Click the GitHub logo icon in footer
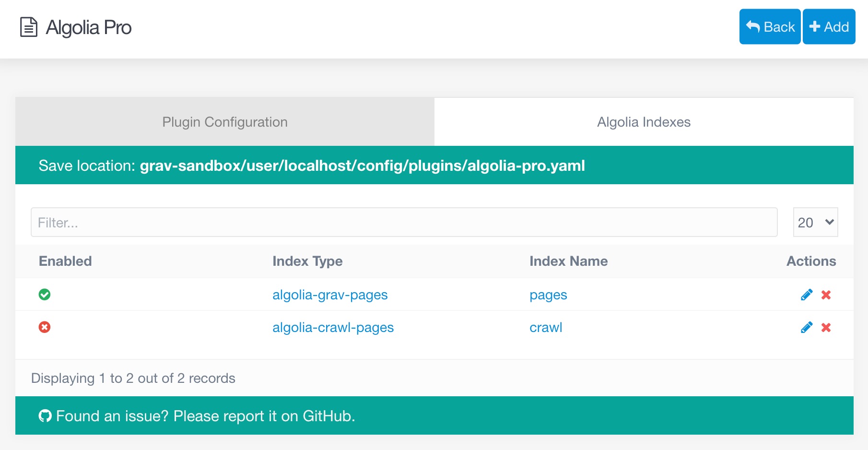 (x=45, y=415)
